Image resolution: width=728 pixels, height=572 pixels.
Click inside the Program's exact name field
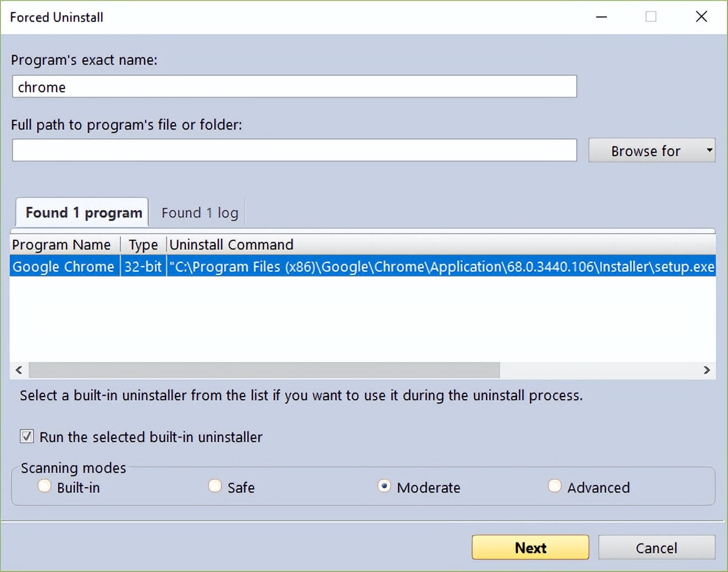[x=294, y=86]
